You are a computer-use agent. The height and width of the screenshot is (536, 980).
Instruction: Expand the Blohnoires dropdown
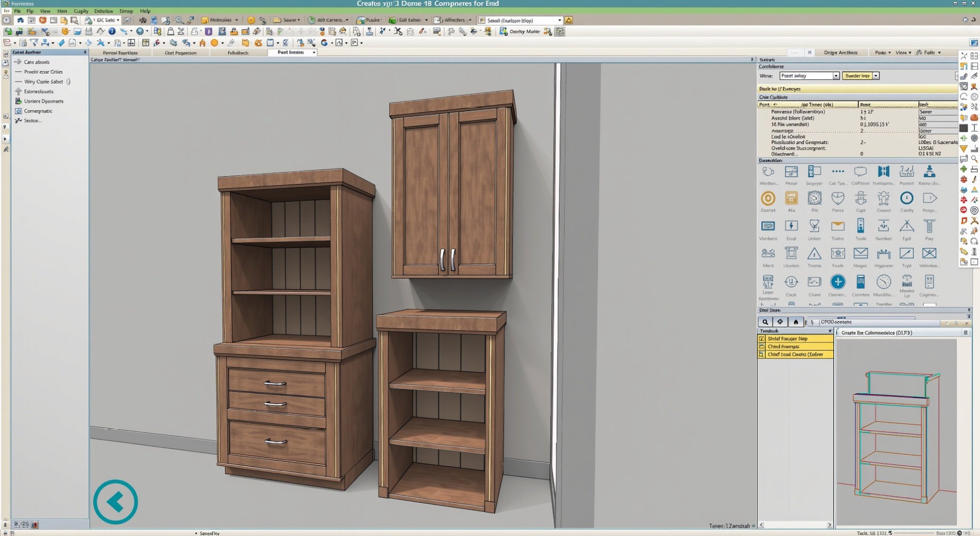coord(219,20)
